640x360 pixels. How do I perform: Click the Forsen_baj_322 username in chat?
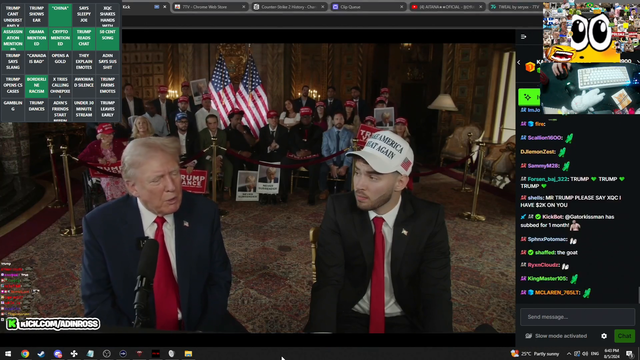[547, 179]
